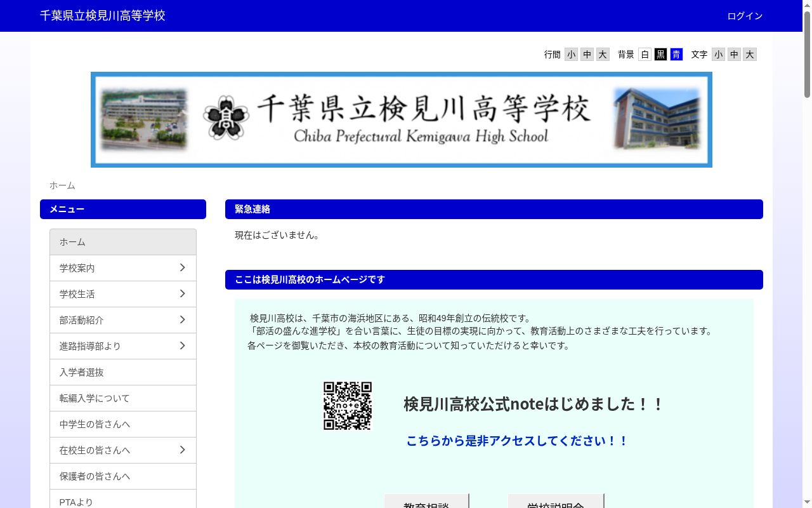Viewport: 812px width, 508px height.
Task: Set font size 文字 to 小
Action: click(x=718, y=55)
